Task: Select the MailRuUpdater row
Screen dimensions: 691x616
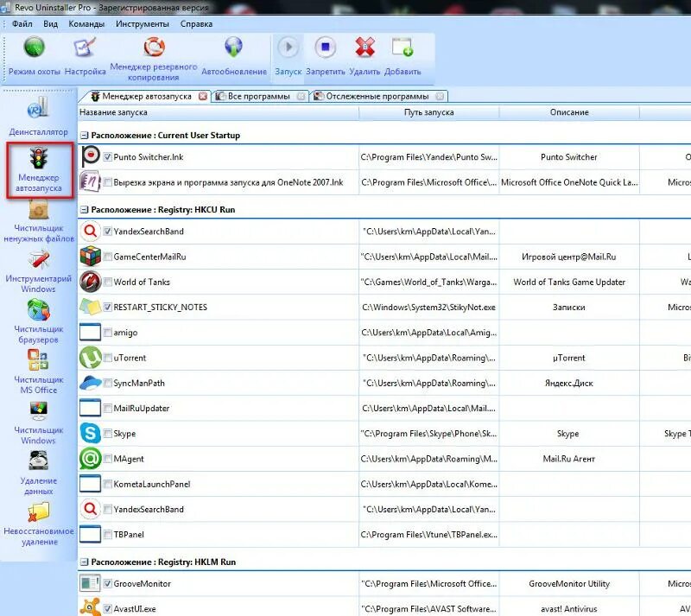Action: pos(384,409)
